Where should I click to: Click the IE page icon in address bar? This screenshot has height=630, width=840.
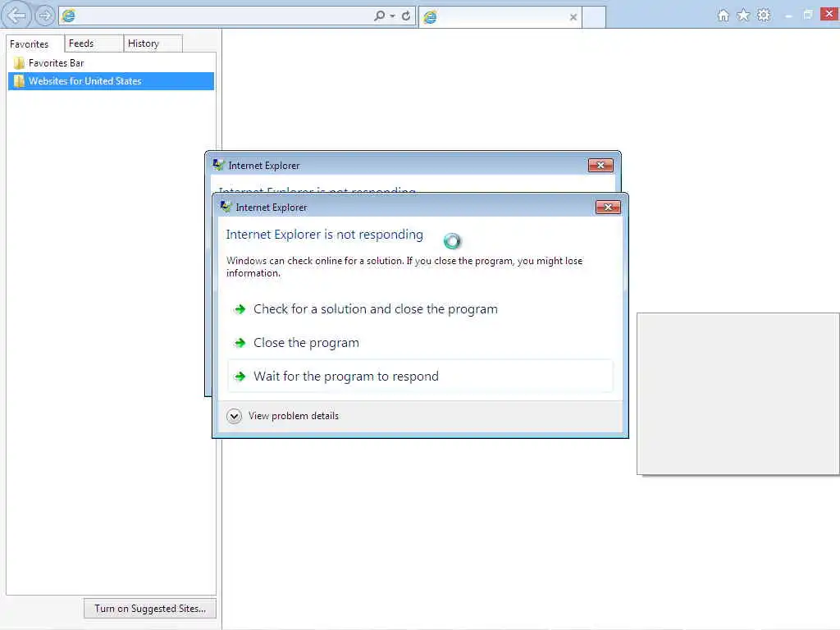(x=69, y=16)
